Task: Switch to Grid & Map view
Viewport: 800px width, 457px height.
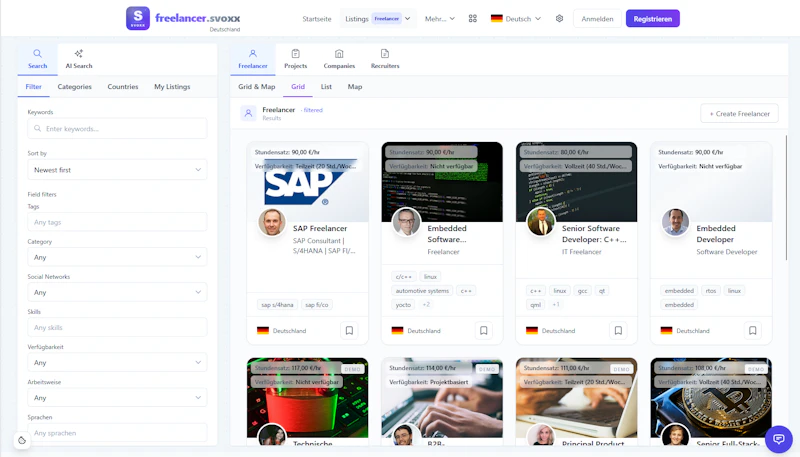Action: click(257, 87)
